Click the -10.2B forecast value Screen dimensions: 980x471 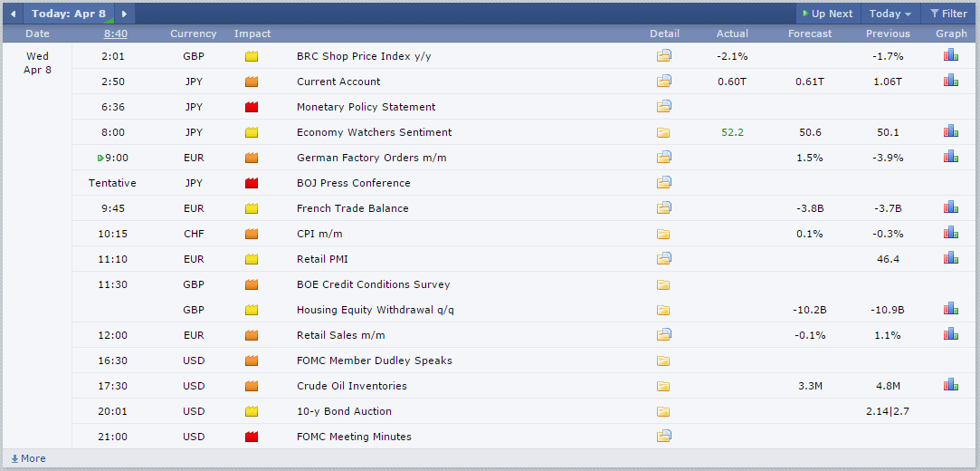click(810, 310)
